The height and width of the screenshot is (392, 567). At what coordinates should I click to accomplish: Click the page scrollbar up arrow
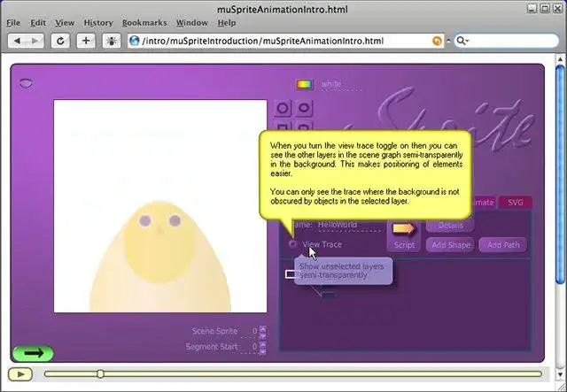point(560,59)
